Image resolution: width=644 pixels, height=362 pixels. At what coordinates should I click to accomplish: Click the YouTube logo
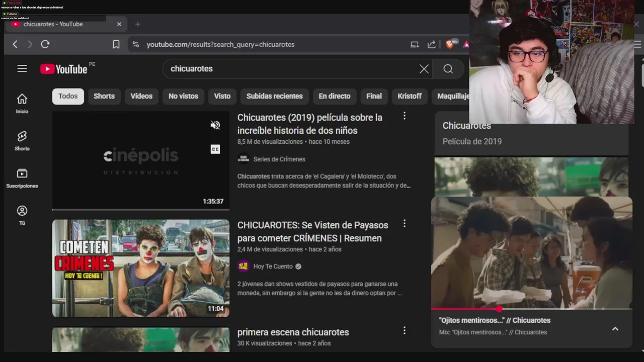pyautogui.click(x=64, y=69)
